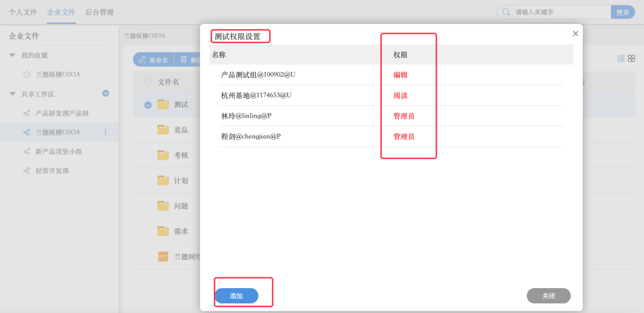Click share icon beside 产品研发部产品研

coord(26,113)
